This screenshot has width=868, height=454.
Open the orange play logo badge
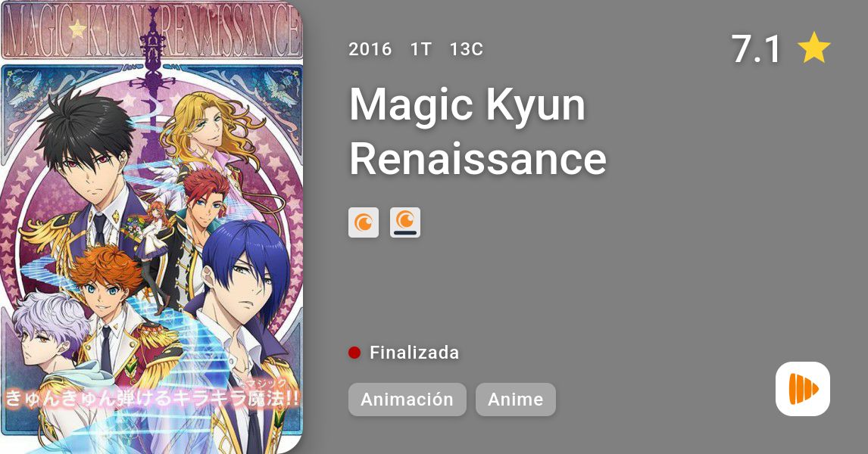802,389
